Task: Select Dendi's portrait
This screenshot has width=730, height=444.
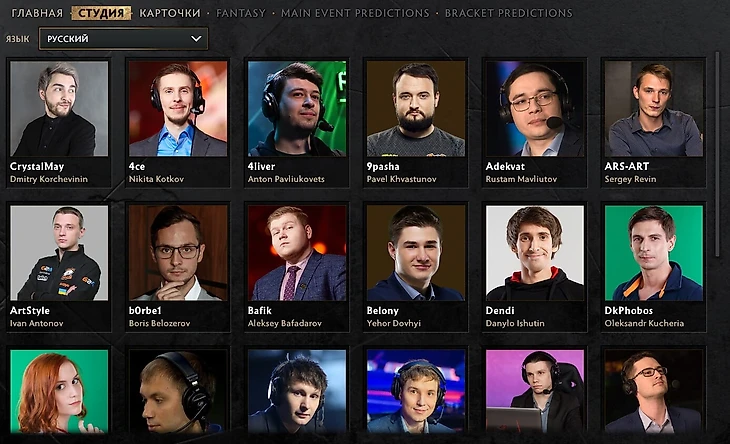Action: tap(535, 253)
